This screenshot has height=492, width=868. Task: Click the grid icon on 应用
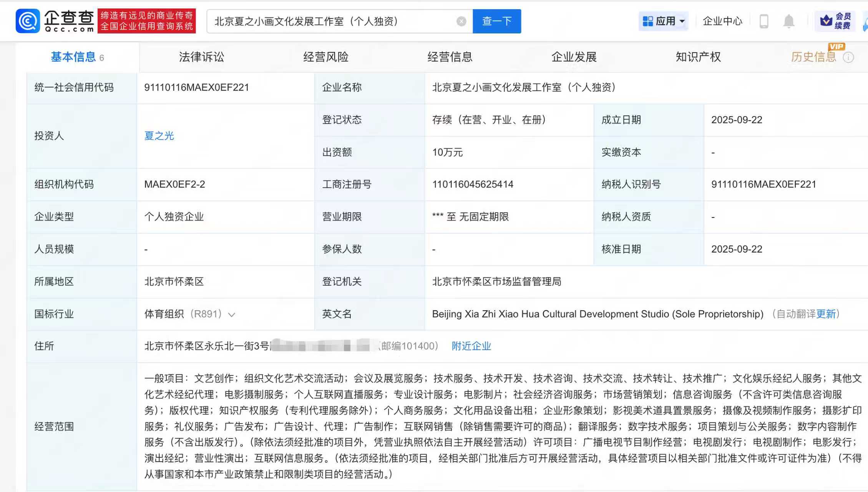[x=648, y=21]
